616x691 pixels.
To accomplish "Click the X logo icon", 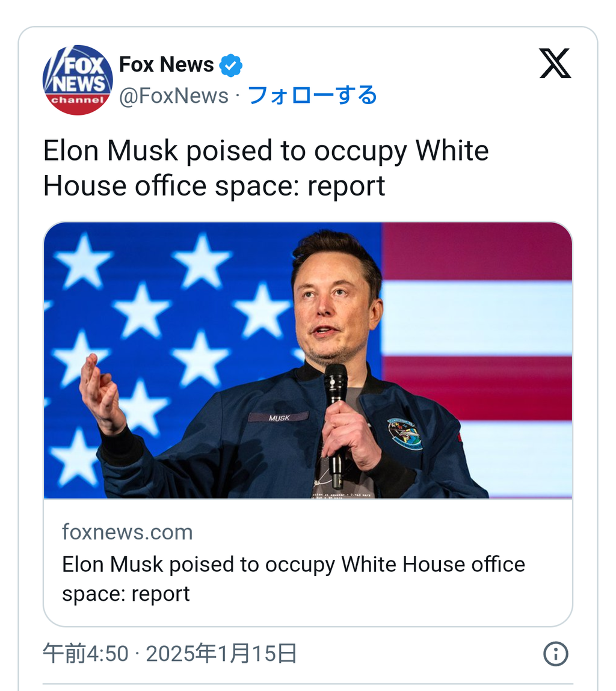I will (x=555, y=64).
